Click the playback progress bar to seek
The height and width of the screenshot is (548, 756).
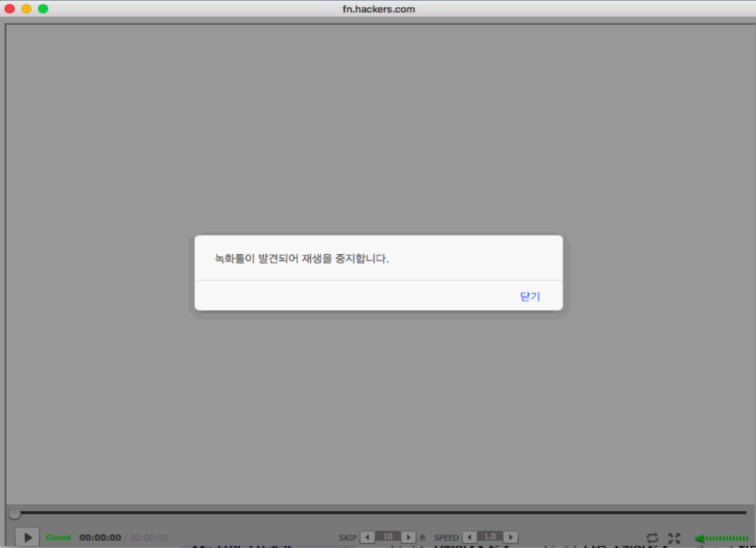(378, 512)
